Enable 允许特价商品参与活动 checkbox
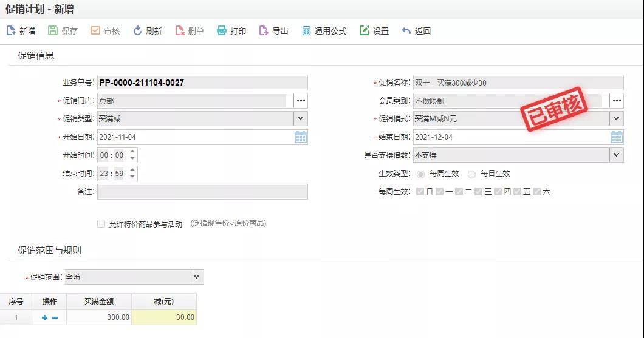Viewport: 644px width, 338px height. (x=101, y=224)
